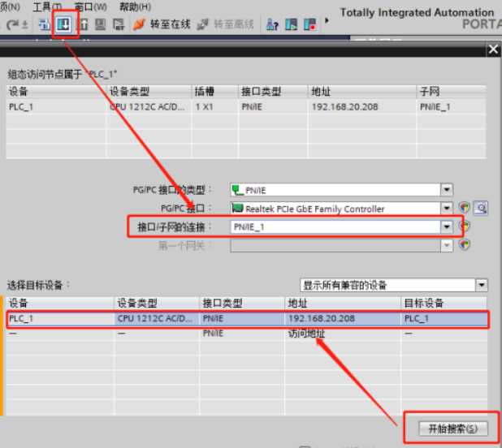Image resolution: width=502 pixels, height=448 pixels.
Task: Open the partially visible (N) menu
Action: click(10, 6)
